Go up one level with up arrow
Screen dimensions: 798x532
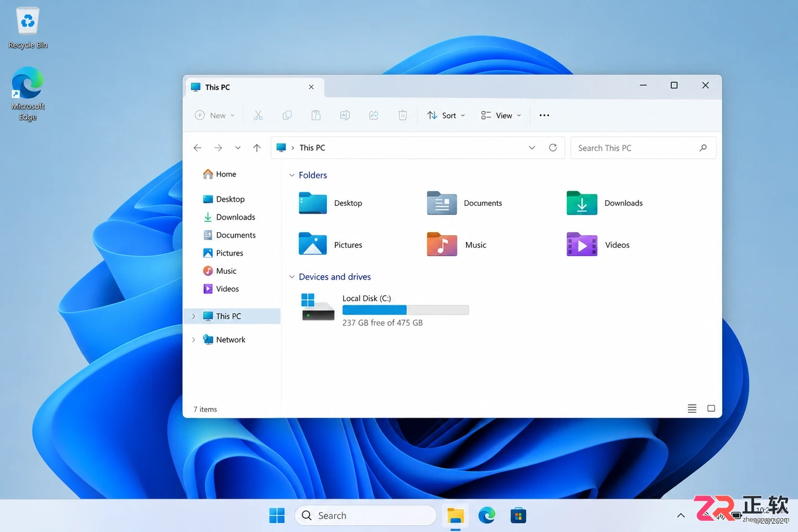pyautogui.click(x=257, y=147)
